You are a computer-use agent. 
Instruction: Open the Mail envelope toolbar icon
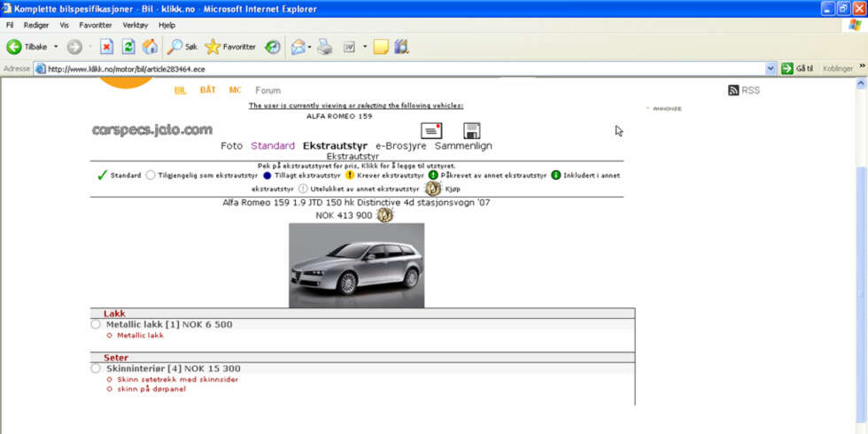[x=298, y=47]
